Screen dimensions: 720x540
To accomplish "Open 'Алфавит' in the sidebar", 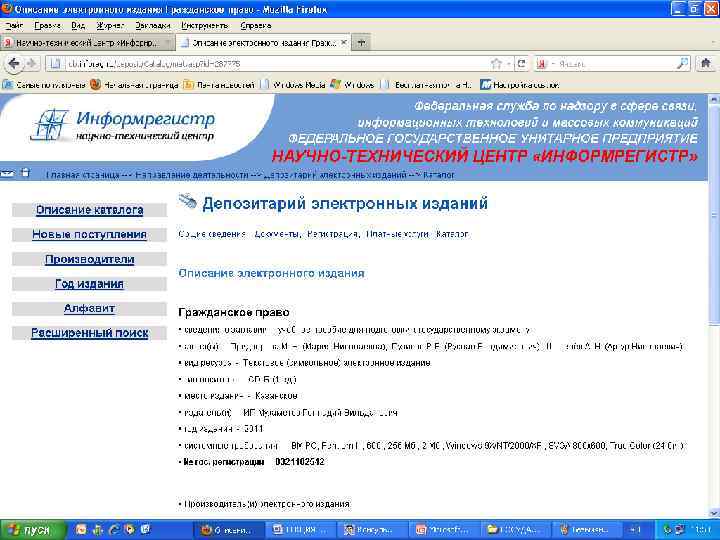I will [x=90, y=309].
